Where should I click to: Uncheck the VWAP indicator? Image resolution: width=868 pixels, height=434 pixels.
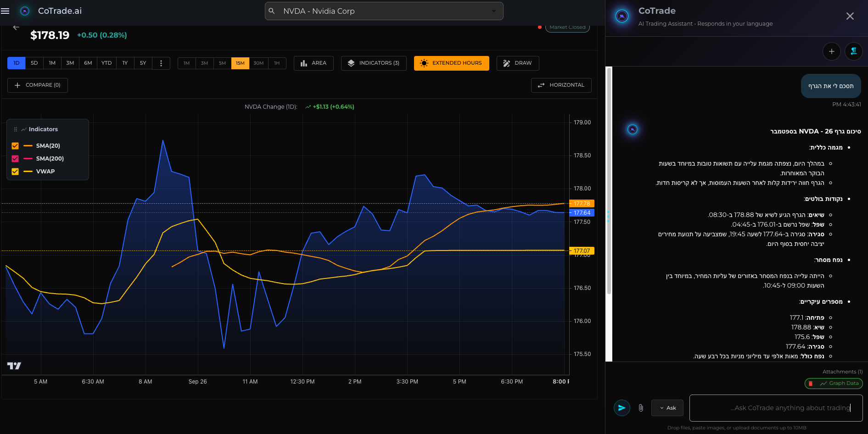15,172
